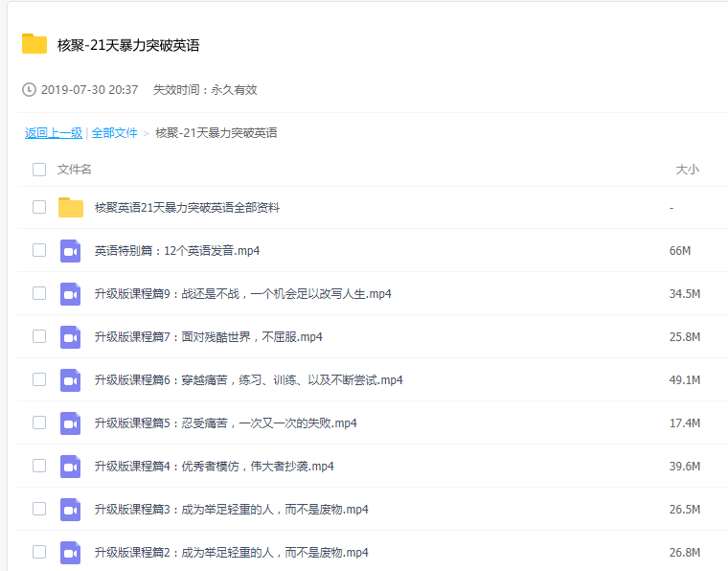The width and height of the screenshot is (728, 571).
Task: Click video icon for 升级版课程篇7 file
Action: (71, 337)
